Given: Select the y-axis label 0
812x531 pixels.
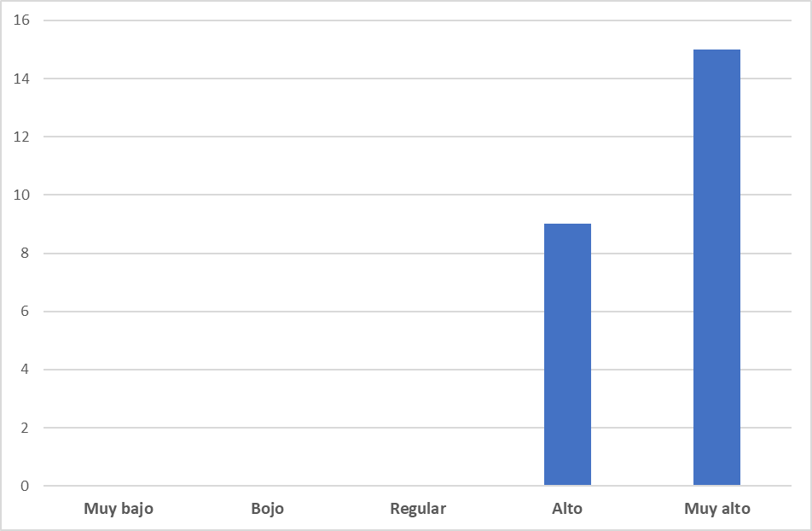Looking at the screenshot, I should point(26,487).
